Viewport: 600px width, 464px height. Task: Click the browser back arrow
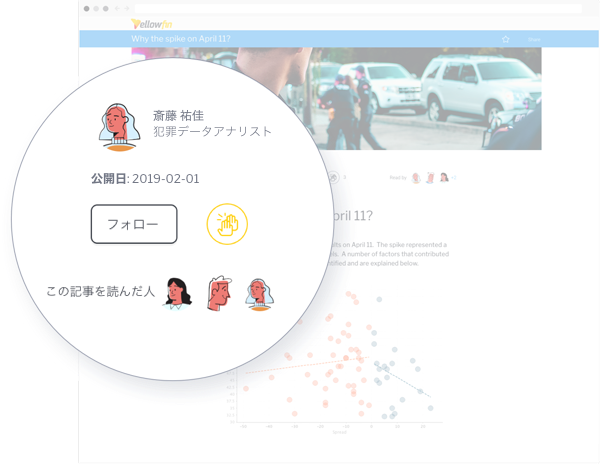tap(115, 7)
